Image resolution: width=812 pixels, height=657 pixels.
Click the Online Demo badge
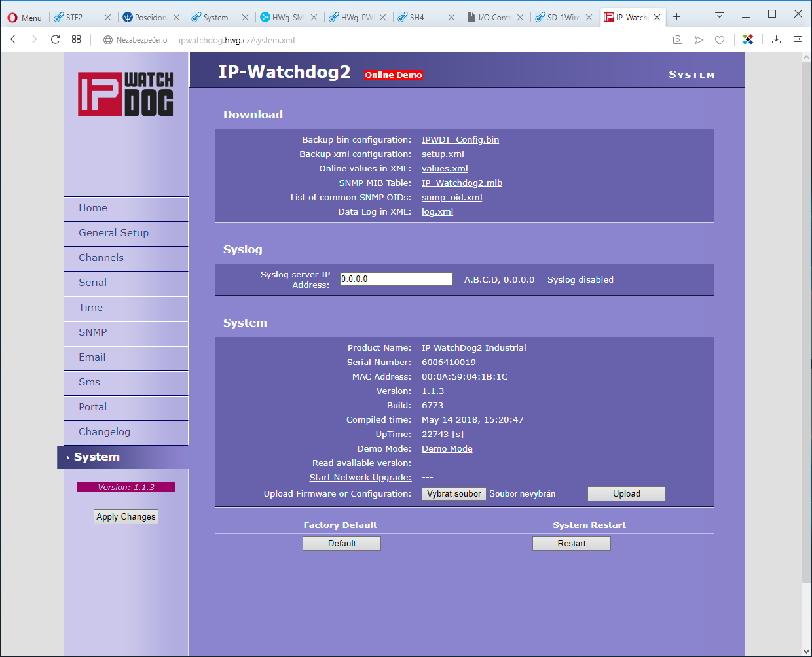point(394,75)
